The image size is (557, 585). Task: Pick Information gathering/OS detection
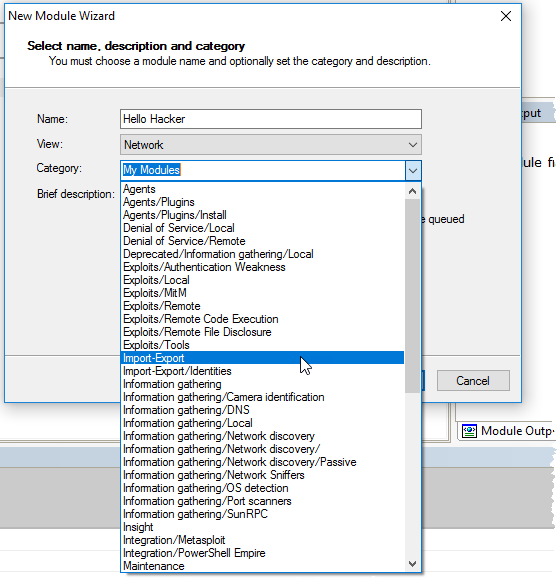263,488
